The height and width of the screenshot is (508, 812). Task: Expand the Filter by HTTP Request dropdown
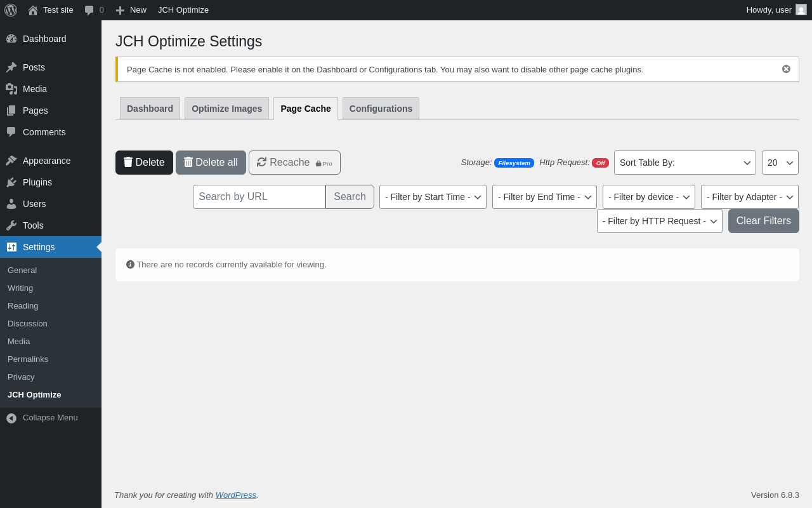(x=660, y=221)
